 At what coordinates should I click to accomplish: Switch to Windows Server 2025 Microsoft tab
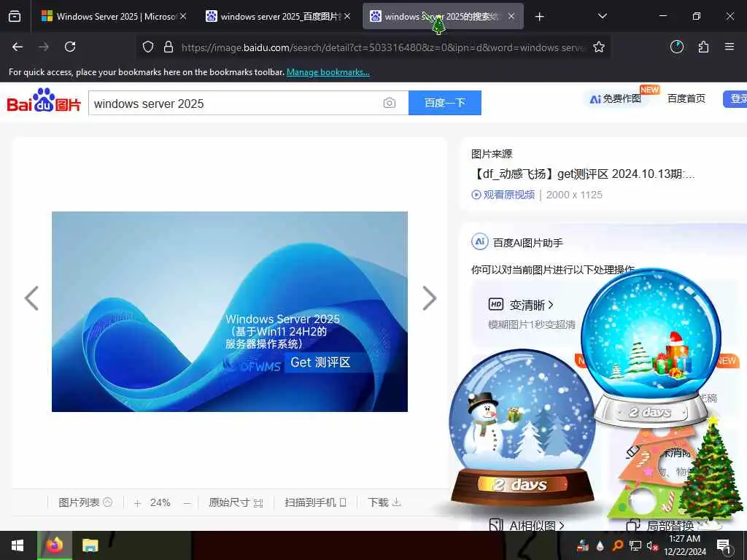(x=109, y=17)
